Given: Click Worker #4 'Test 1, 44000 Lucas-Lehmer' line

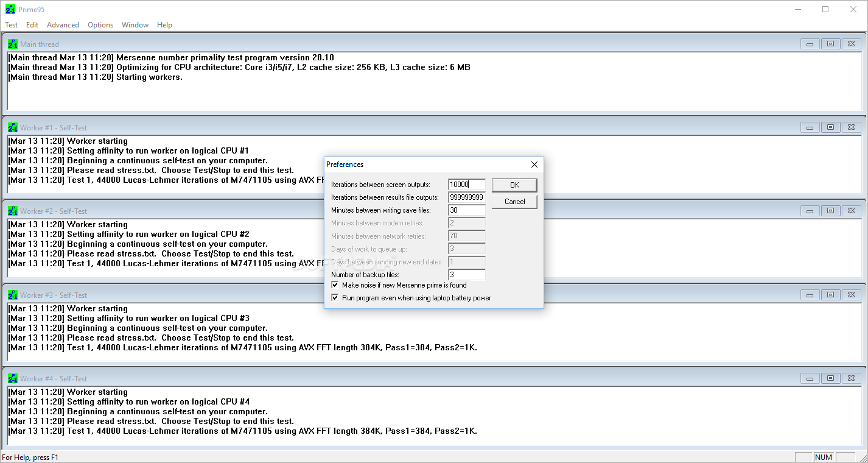Looking at the screenshot, I should 243,431.
